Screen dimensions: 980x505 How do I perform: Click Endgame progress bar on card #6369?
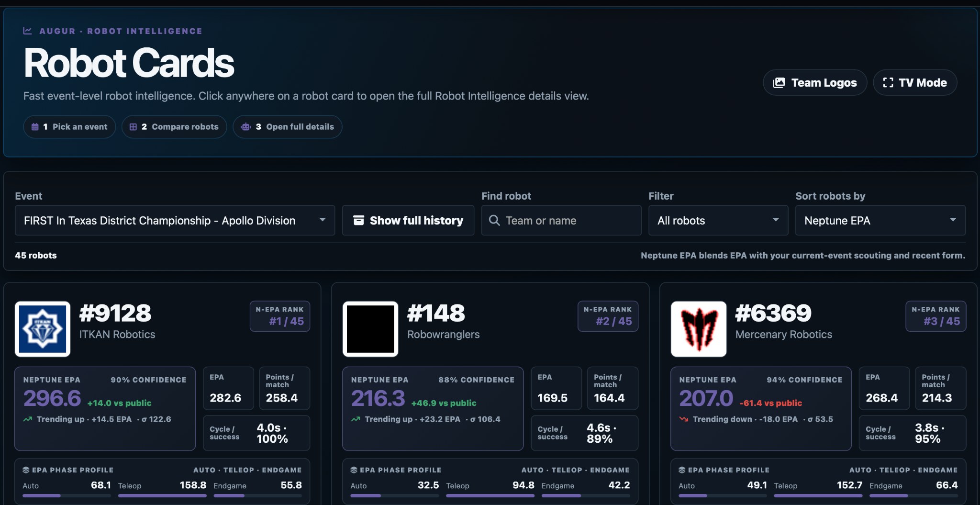913,495
